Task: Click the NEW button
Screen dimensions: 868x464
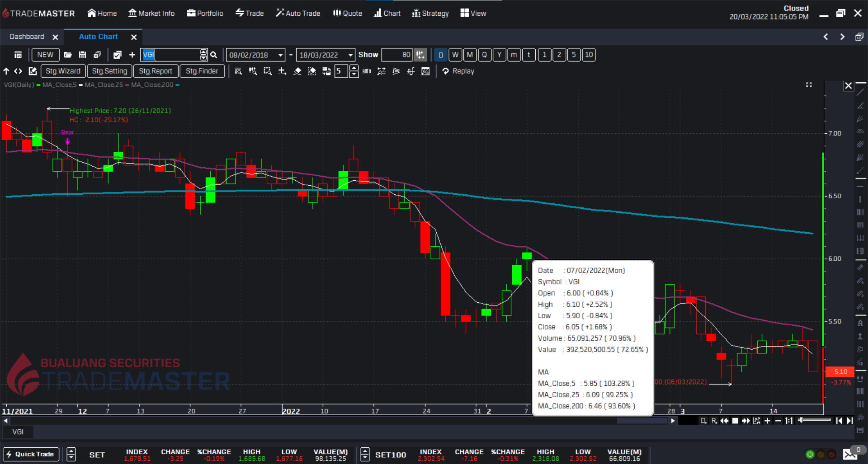Action: 45,55
